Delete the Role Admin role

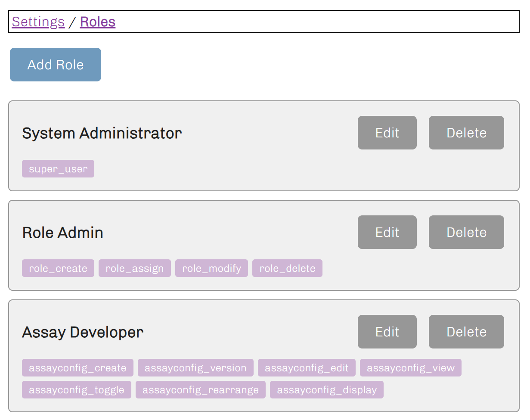[x=466, y=232]
